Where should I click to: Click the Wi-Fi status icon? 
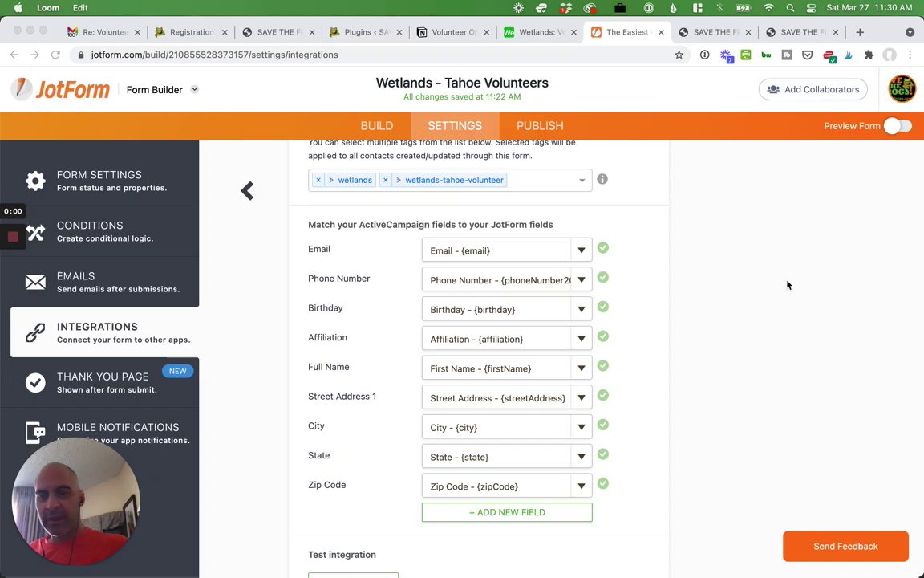pos(768,8)
